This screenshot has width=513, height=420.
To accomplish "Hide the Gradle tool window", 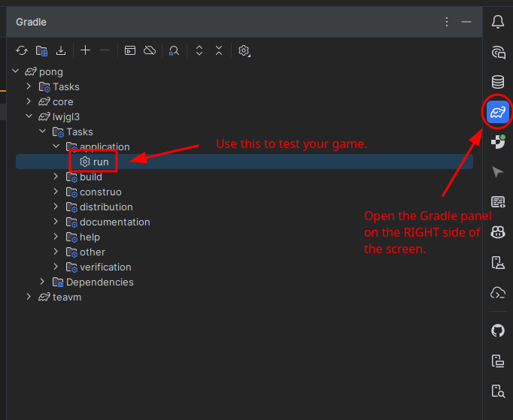I will coord(466,22).
